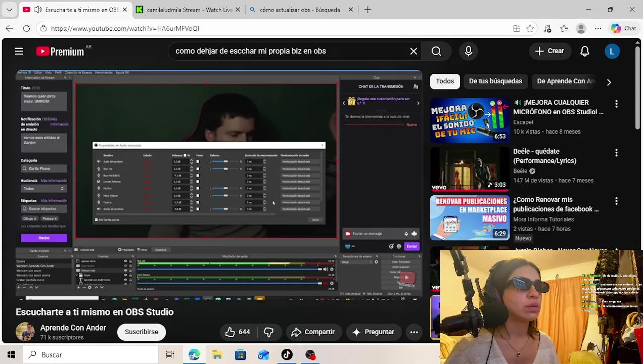Dislike the OBS Studio video
The height and width of the screenshot is (364, 643).
point(269,332)
